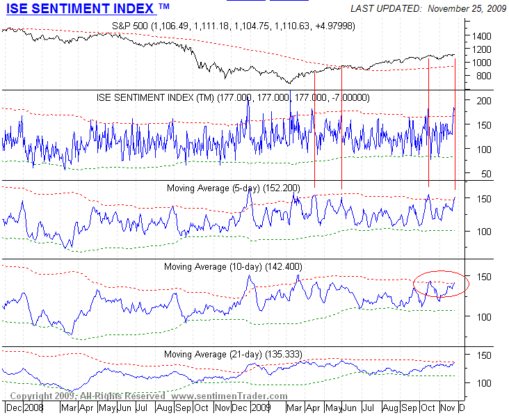Viewport: 509px width, 420px height.
Task: Select the S&P 500 price panel title
Action: tap(234, 26)
